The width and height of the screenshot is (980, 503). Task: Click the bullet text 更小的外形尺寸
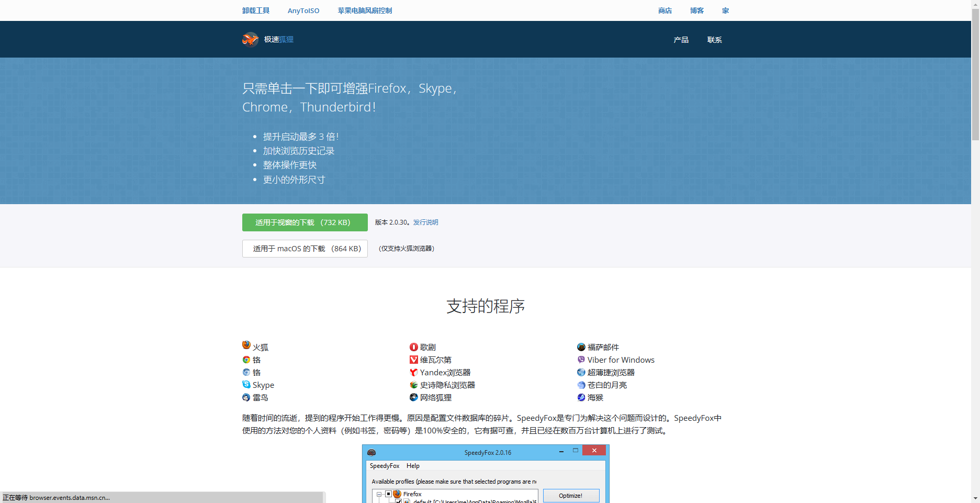point(294,180)
